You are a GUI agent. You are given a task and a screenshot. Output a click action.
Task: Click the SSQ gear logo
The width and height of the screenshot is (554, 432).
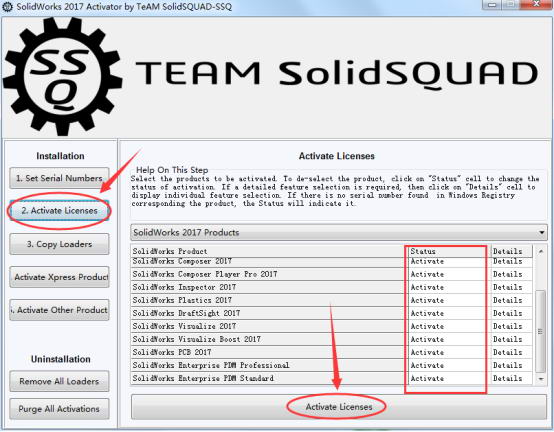point(63,77)
